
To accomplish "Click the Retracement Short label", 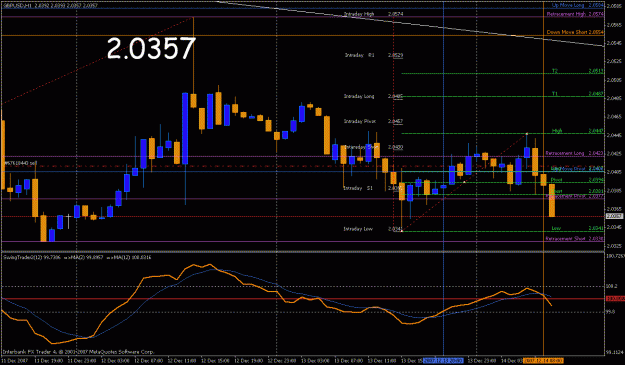I will click(x=565, y=238).
